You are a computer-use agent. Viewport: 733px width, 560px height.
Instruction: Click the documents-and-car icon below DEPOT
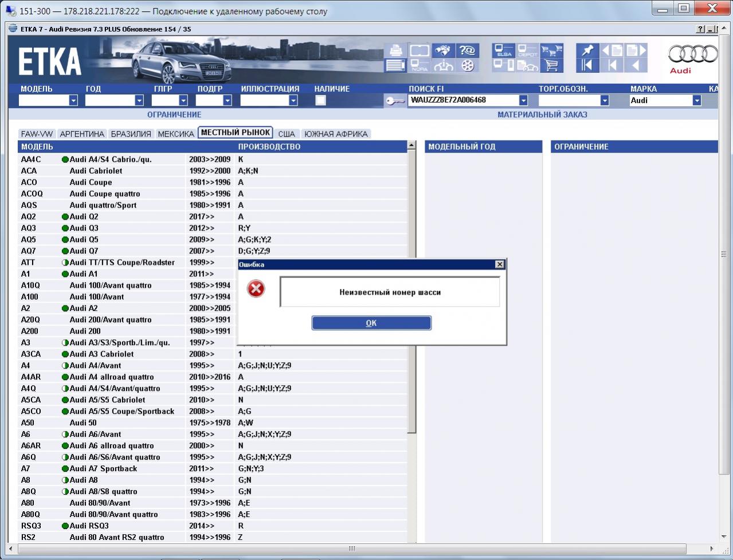[528, 65]
